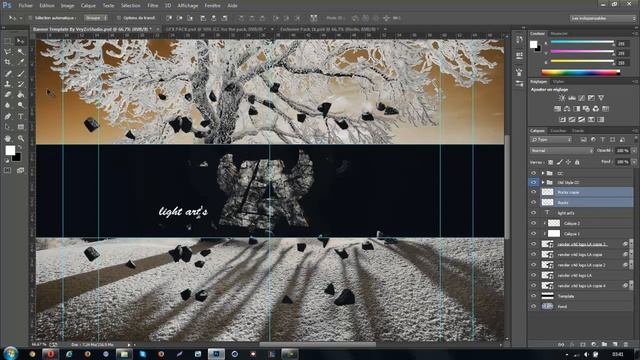Select the Rectangle shape tool
Image resolution: width=640 pixels, height=360 pixels.
[20, 127]
